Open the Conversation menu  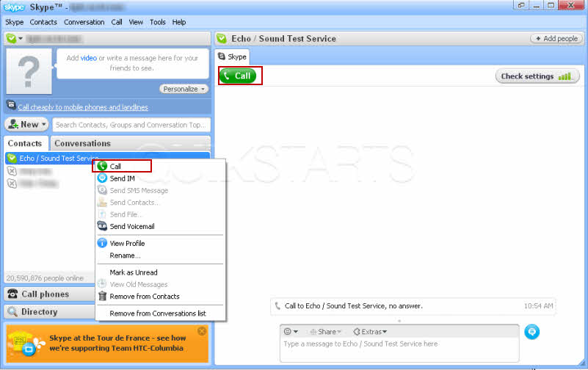tap(84, 22)
